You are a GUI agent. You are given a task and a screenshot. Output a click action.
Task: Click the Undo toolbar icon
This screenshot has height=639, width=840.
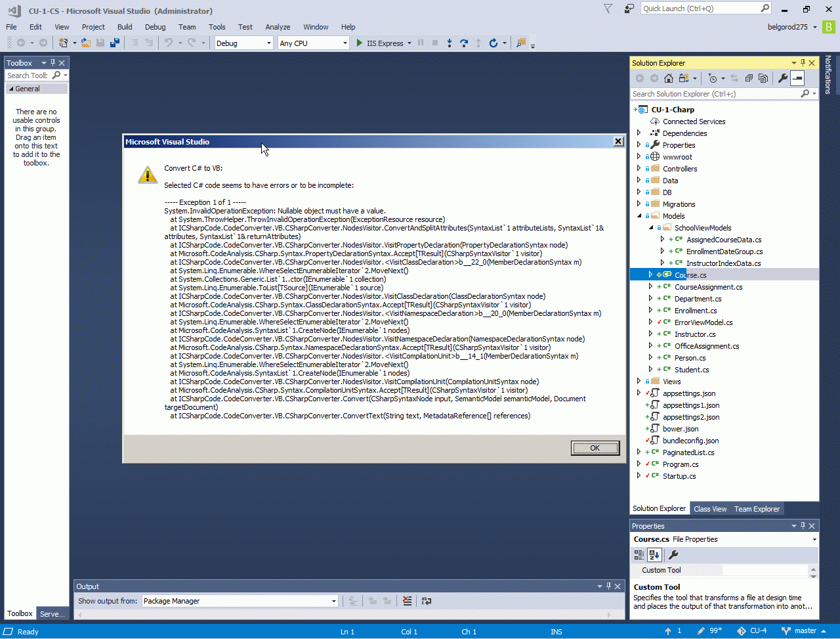(169, 43)
